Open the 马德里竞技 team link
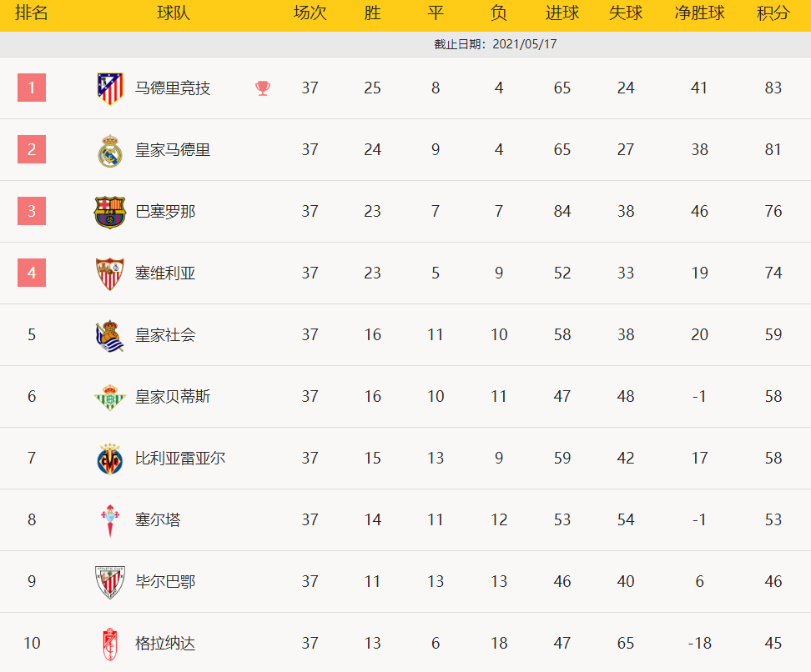This screenshot has height=672, width=811. click(x=173, y=88)
